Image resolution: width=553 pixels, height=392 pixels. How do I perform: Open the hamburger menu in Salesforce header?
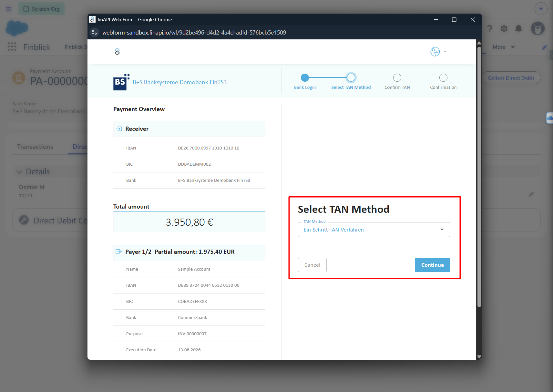9,9
